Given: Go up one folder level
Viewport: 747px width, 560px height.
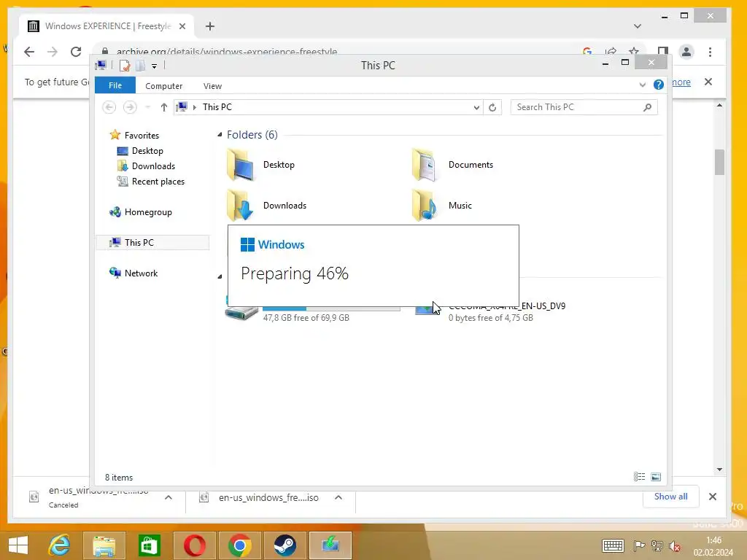Looking at the screenshot, I should (x=164, y=107).
